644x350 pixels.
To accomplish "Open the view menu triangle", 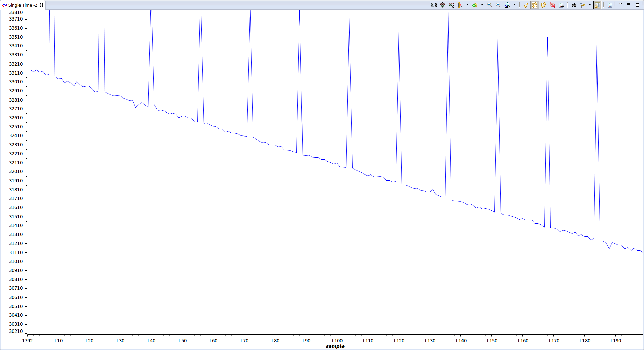I will pyautogui.click(x=621, y=4).
